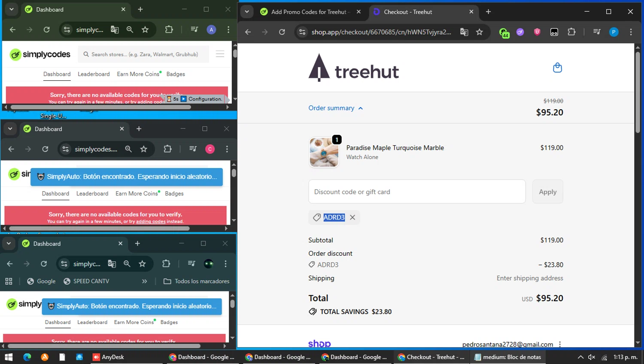Open a new tab in the checkout window
This screenshot has height=364, width=644.
[488, 12]
